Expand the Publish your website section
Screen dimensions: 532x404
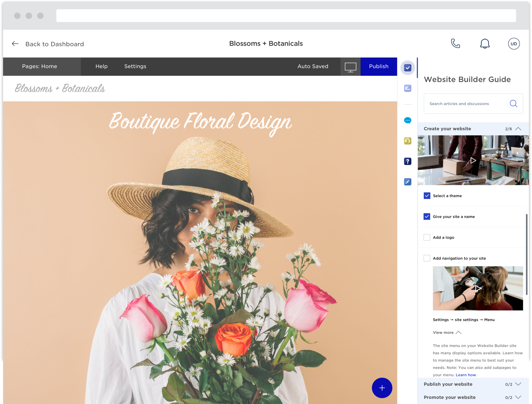(x=518, y=384)
